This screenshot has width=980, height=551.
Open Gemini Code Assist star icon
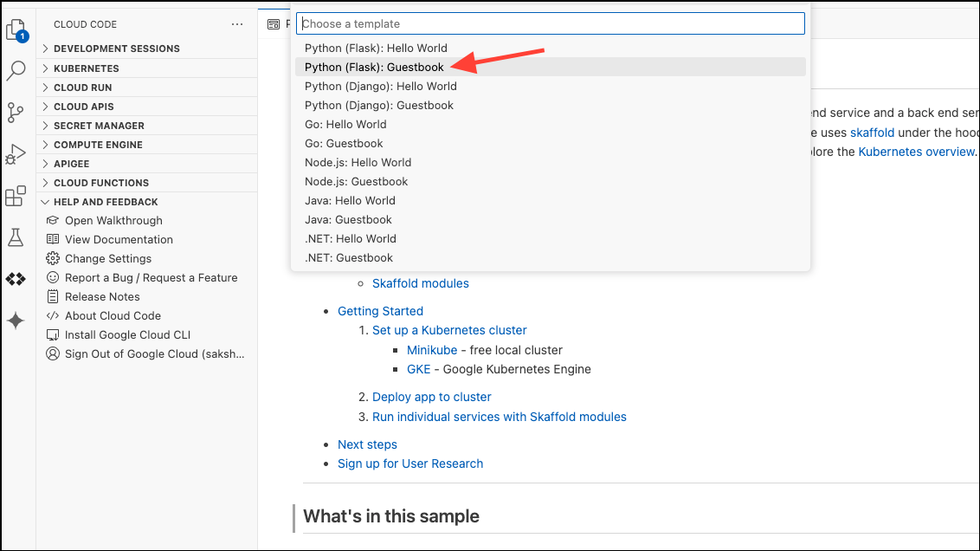point(16,321)
